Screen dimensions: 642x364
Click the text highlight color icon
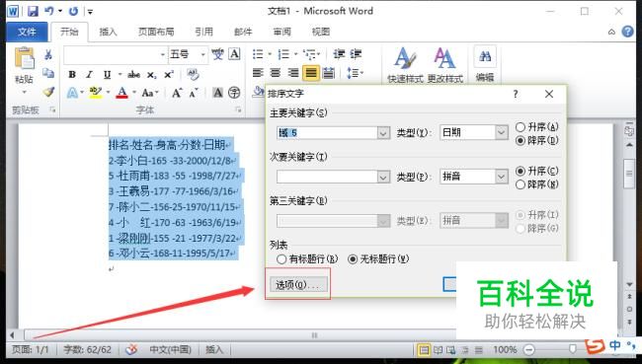point(96,93)
